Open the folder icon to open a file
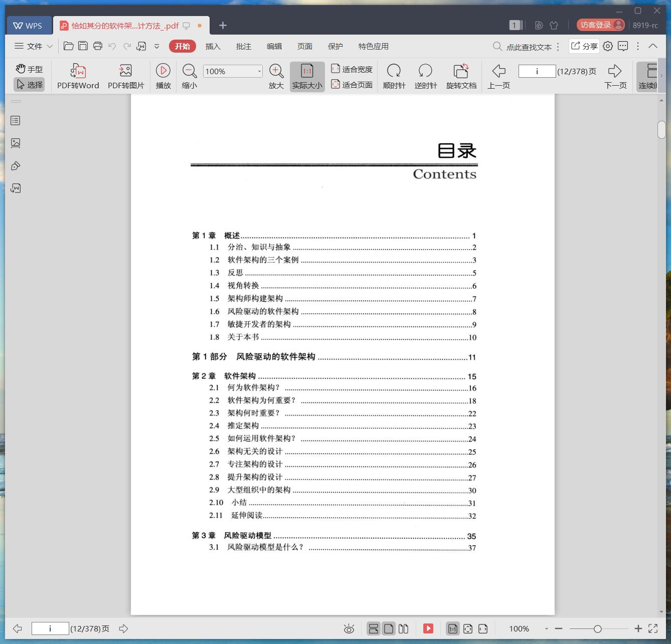This screenshot has width=671, height=644. 69,46
